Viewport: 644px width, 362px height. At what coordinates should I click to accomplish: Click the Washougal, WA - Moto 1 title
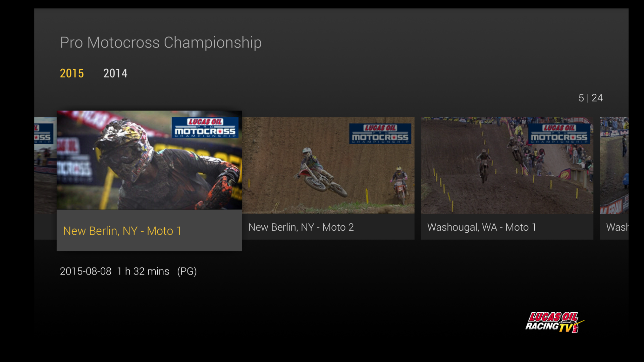[482, 227]
